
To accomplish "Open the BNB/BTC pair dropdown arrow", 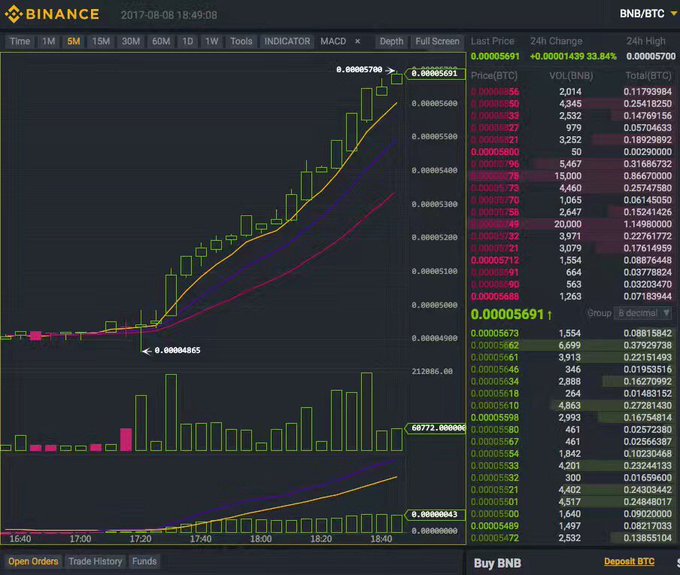I will (x=673, y=13).
